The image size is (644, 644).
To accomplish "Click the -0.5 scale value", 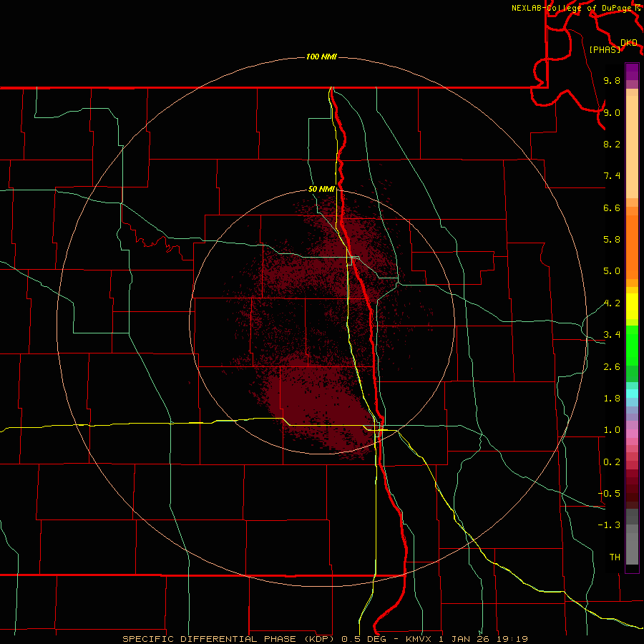I will 609,494.
